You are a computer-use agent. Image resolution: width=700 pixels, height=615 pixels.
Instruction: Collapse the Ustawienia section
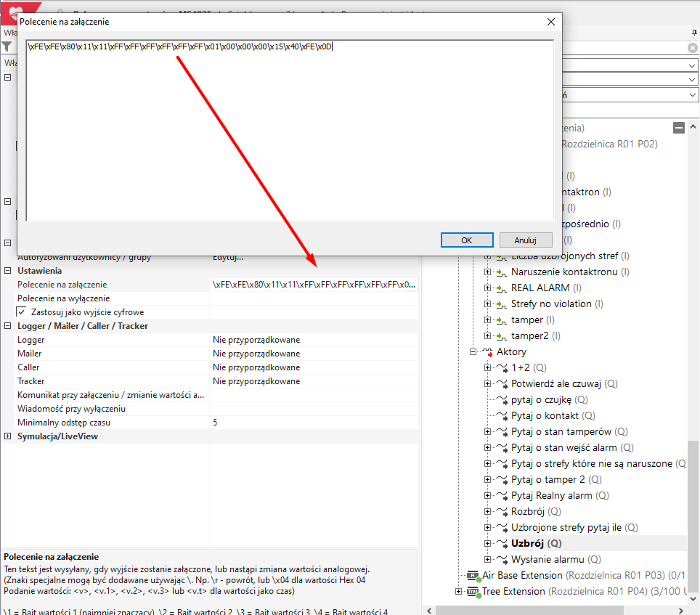tap(8, 270)
